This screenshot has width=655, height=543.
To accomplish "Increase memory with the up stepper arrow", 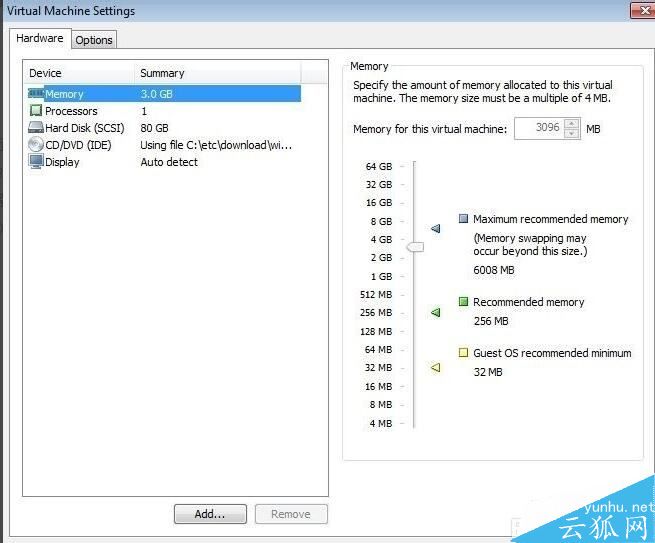I will tap(571, 124).
